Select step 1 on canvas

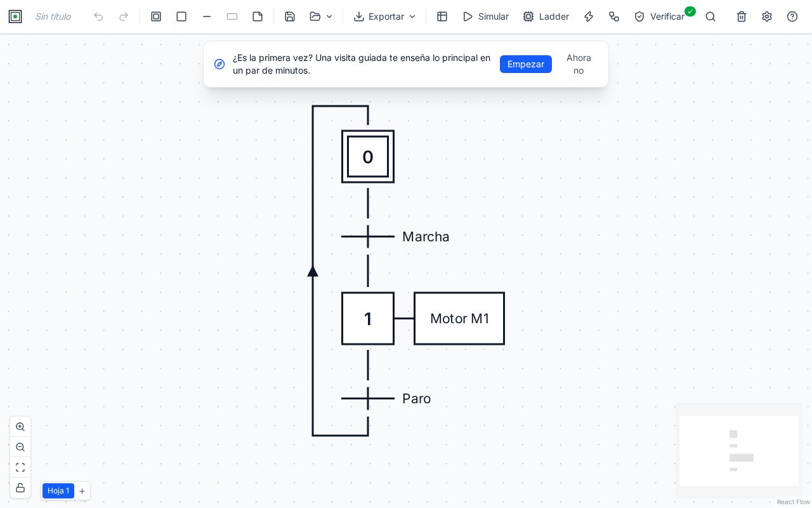click(x=368, y=319)
